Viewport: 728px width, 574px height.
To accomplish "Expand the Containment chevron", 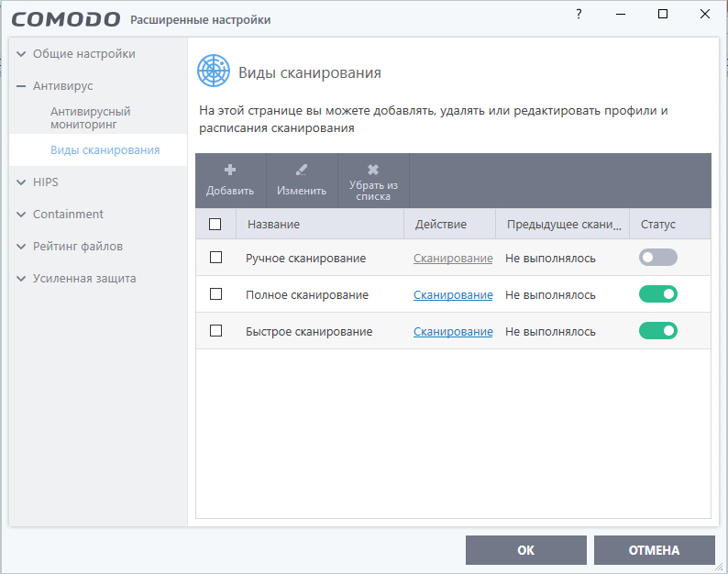I will 21,215.
